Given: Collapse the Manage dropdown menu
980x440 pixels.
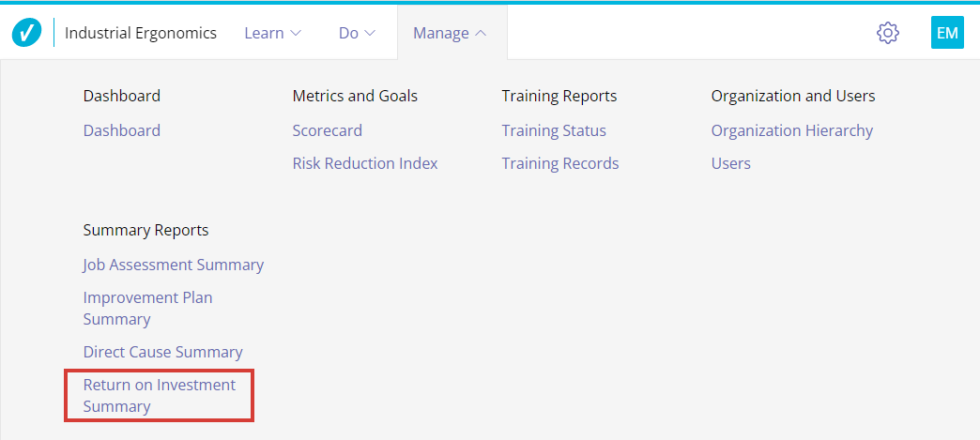Looking at the screenshot, I should [x=450, y=33].
